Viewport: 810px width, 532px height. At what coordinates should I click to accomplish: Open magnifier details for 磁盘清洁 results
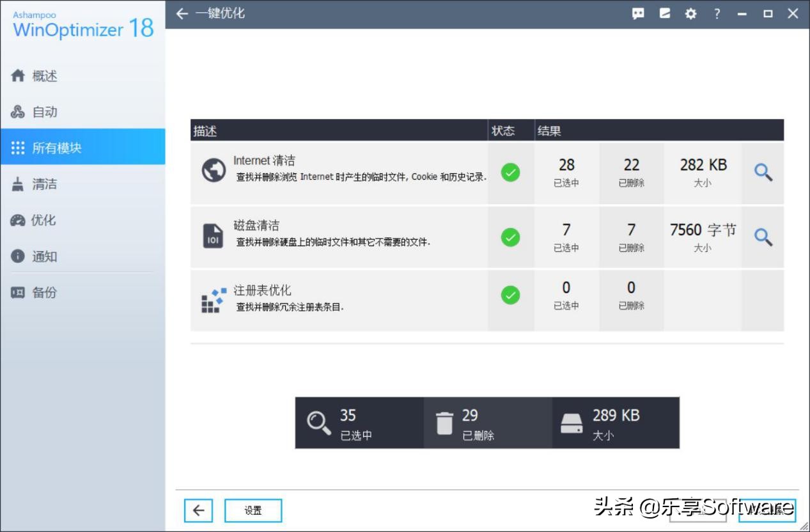pyautogui.click(x=762, y=237)
